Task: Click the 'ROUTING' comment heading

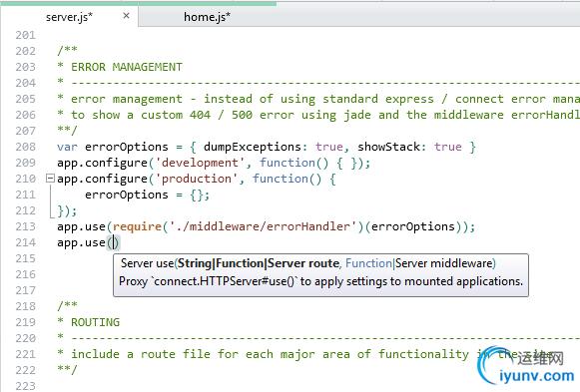Action: [x=95, y=322]
